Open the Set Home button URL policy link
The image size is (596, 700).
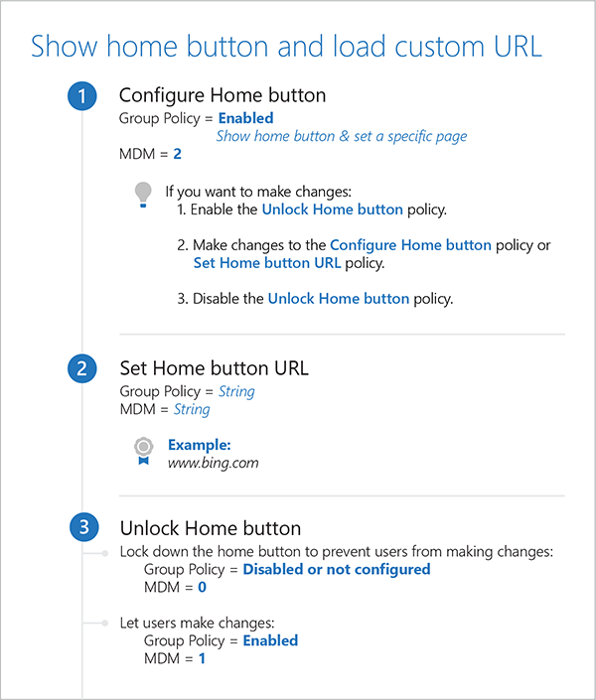pos(266,263)
